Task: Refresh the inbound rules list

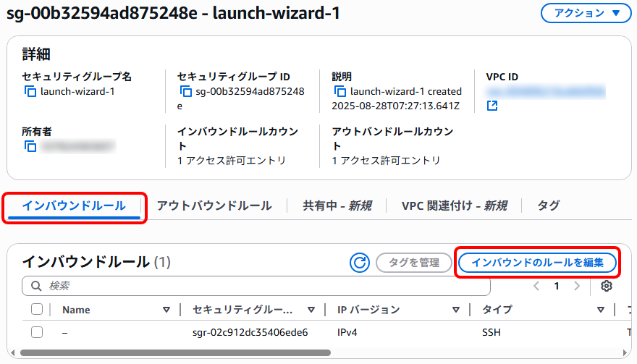Action: 360,263
